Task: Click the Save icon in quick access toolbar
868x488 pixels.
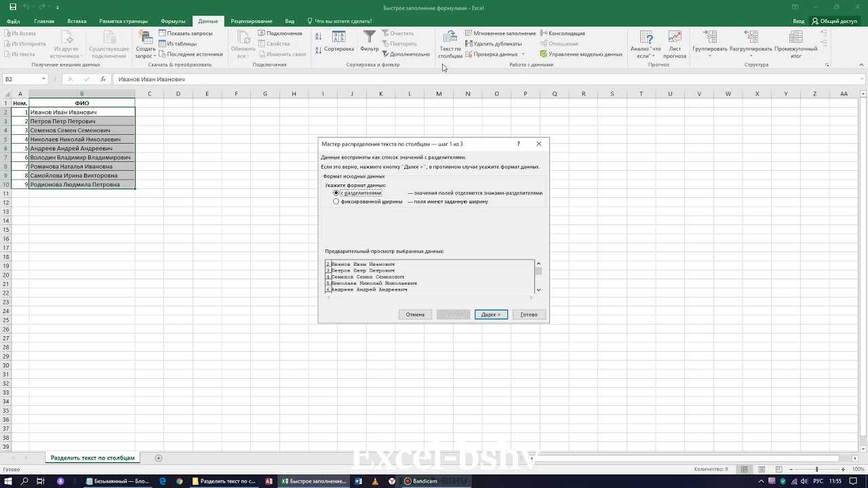Action: pos(13,7)
